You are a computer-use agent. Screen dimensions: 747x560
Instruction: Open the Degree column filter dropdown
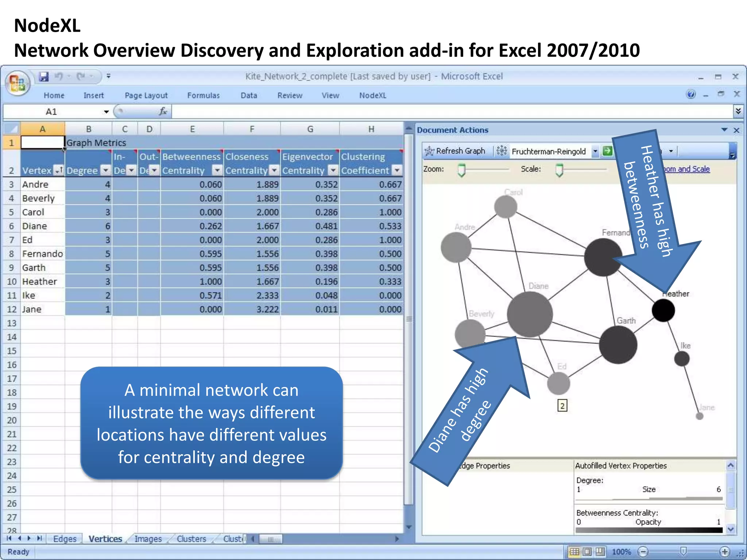pyautogui.click(x=105, y=170)
